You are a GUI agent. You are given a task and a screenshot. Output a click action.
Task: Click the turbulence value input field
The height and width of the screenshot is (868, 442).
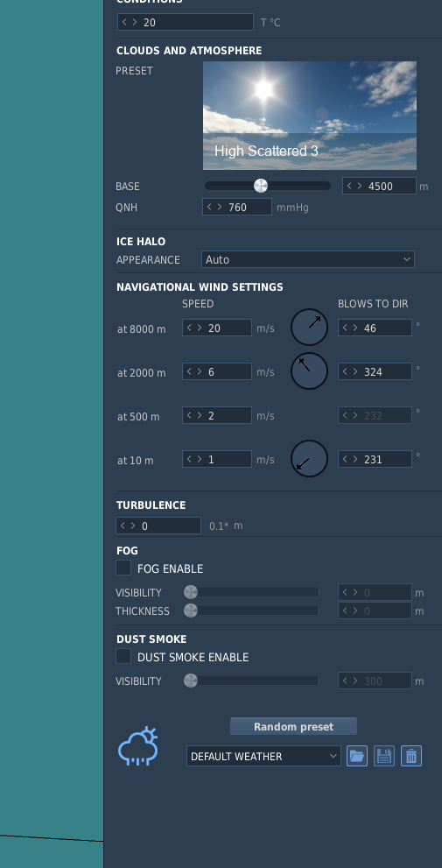pos(158,526)
